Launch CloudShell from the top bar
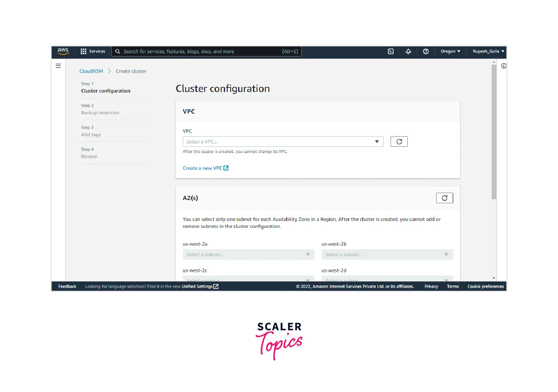Image resolution: width=558 pixels, height=392 pixels. click(391, 51)
